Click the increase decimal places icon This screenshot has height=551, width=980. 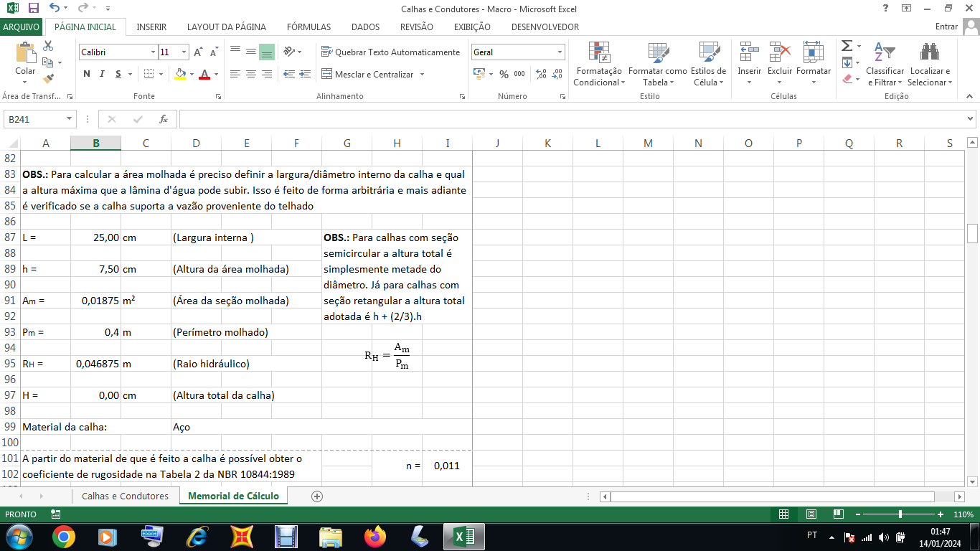(541, 74)
